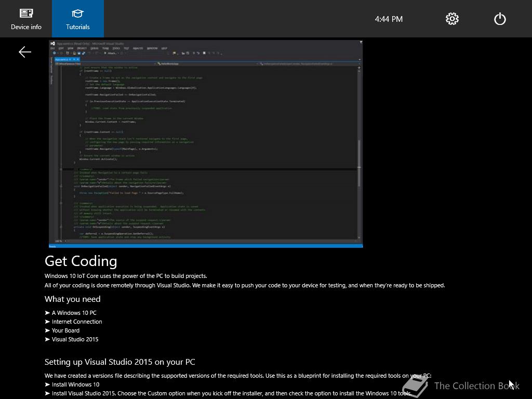The width and height of the screenshot is (532, 399).
Task: Click the Visual Studio screenshot image
Action: 206,144
